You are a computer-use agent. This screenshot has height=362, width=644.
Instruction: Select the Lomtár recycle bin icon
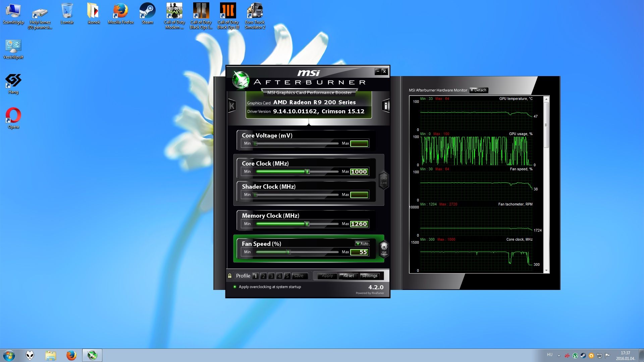tap(67, 14)
